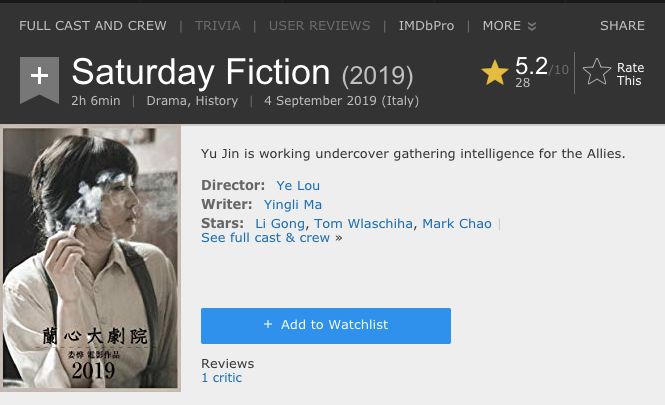
Task: Open writer Yingli Ma's page
Action: click(x=292, y=204)
